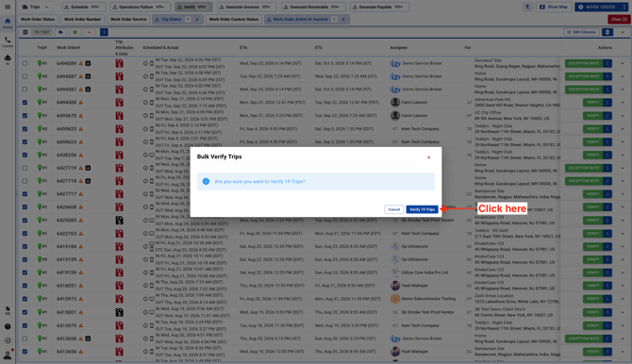
Task: Click the info circle icon in row 6493670
Action: (145, 116)
